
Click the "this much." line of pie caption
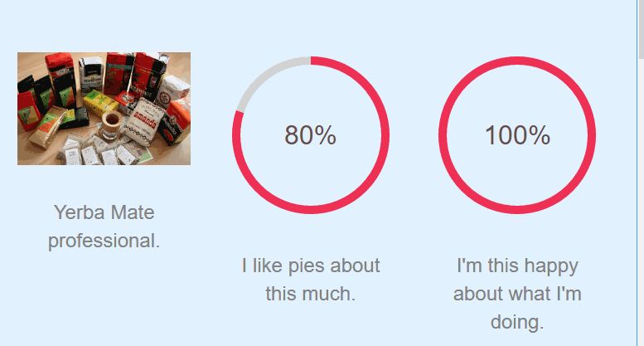click(x=311, y=294)
